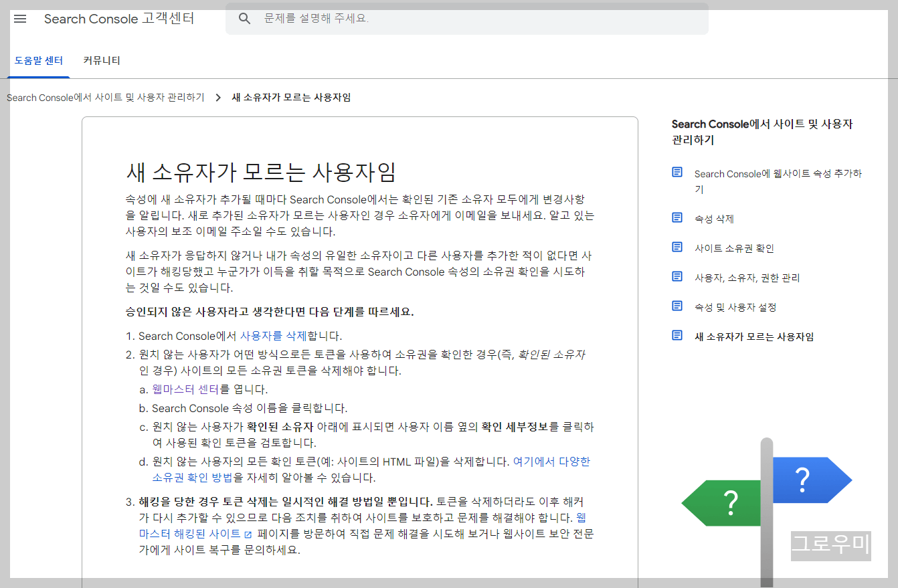Open the 웹마스터 해킹된 사이트 link

click(x=362, y=526)
